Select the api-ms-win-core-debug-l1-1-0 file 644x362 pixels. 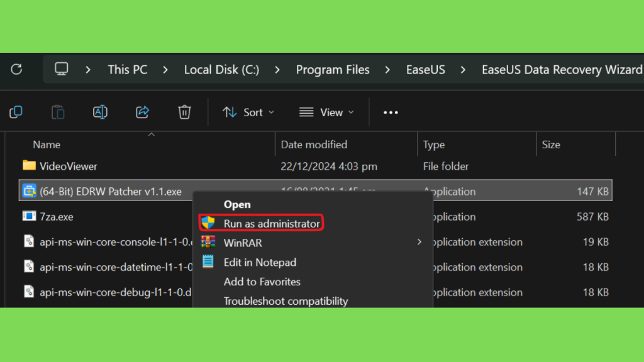coord(116,292)
